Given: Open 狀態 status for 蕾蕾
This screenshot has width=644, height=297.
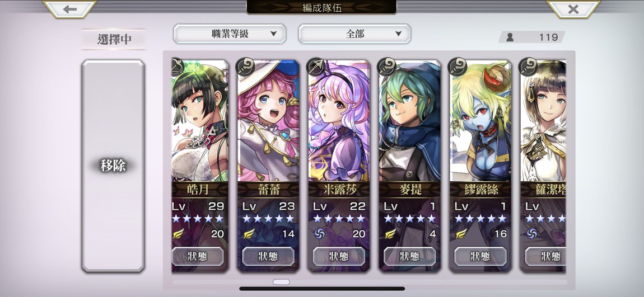Looking at the screenshot, I should point(269,256).
